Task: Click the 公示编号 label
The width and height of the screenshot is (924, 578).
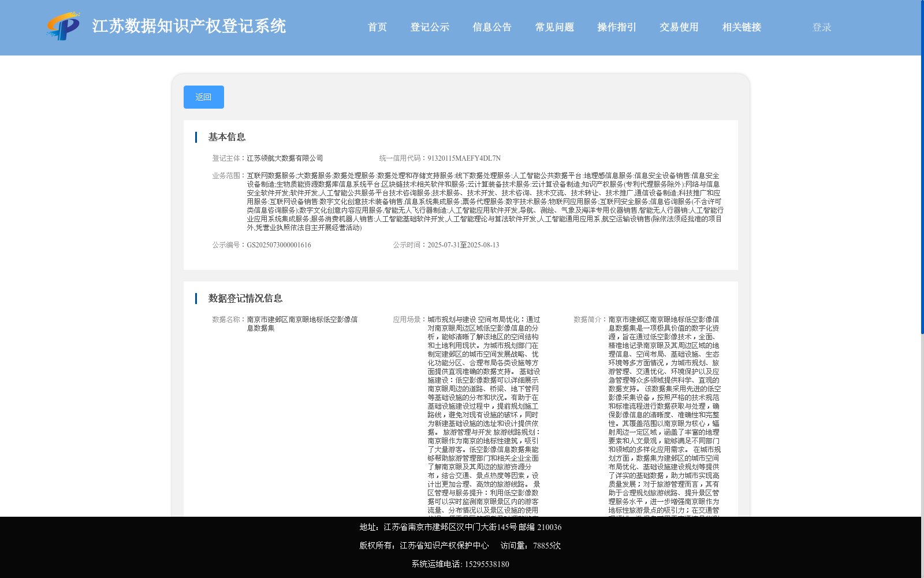Action: pos(229,245)
